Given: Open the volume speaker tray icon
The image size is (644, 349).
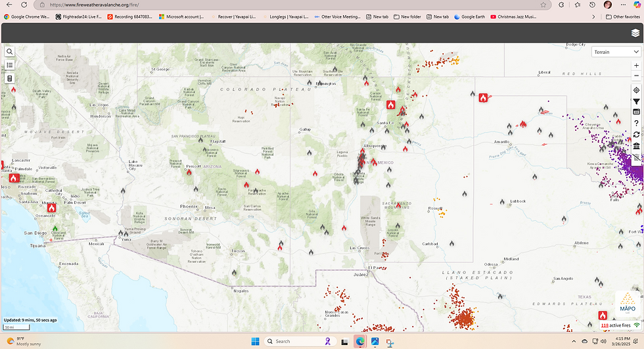Looking at the screenshot, I should (x=603, y=341).
